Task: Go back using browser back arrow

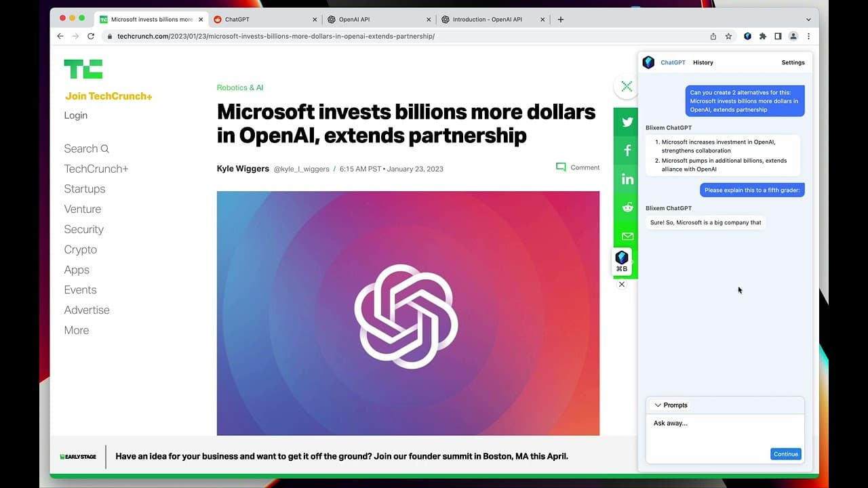Action: click(x=60, y=36)
